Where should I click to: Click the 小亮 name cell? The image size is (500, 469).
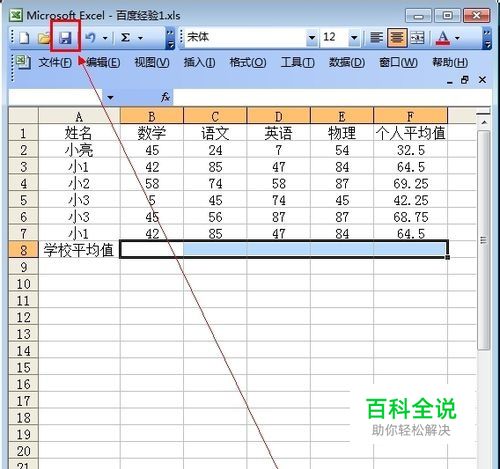[79, 150]
